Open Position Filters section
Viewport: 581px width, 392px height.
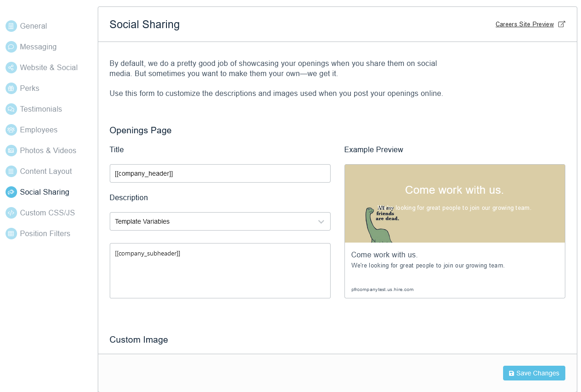click(x=45, y=233)
